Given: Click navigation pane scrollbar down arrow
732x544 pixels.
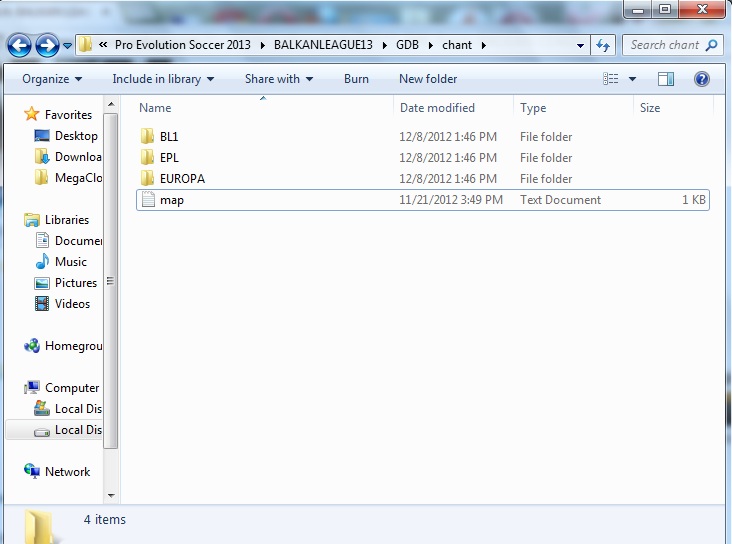Looking at the screenshot, I should click(x=111, y=495).
